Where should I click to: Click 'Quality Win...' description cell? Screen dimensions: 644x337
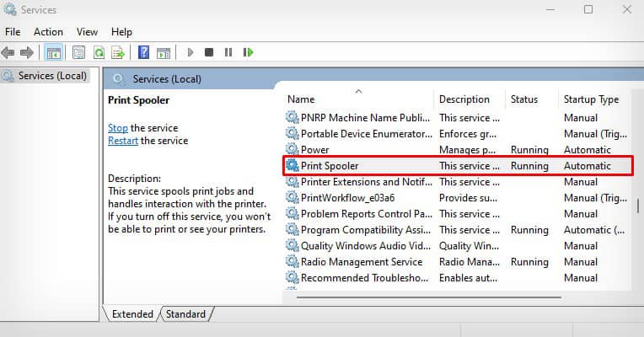[469, 246]
